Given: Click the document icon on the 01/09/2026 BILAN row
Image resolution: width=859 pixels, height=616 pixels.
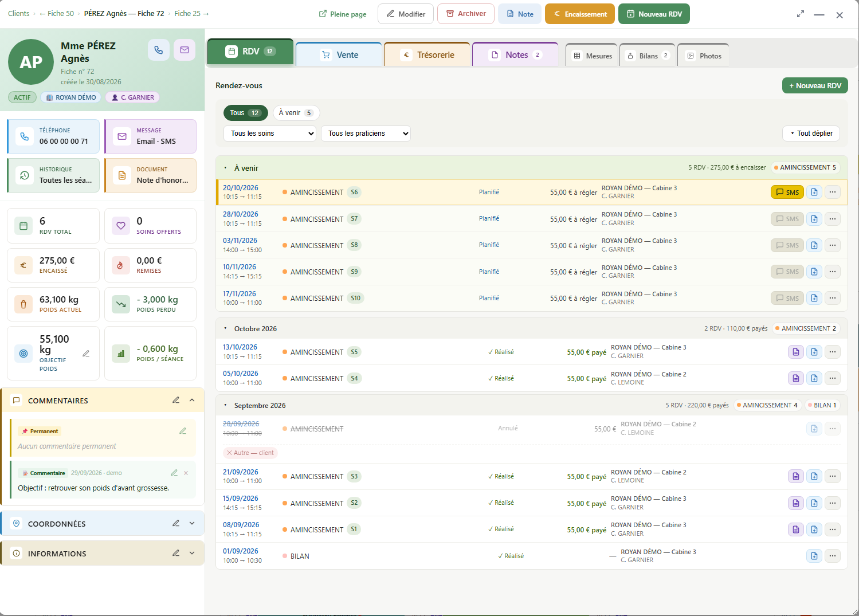Looking at the screenshot, I should pyautogui.click(x=814, y=556).
